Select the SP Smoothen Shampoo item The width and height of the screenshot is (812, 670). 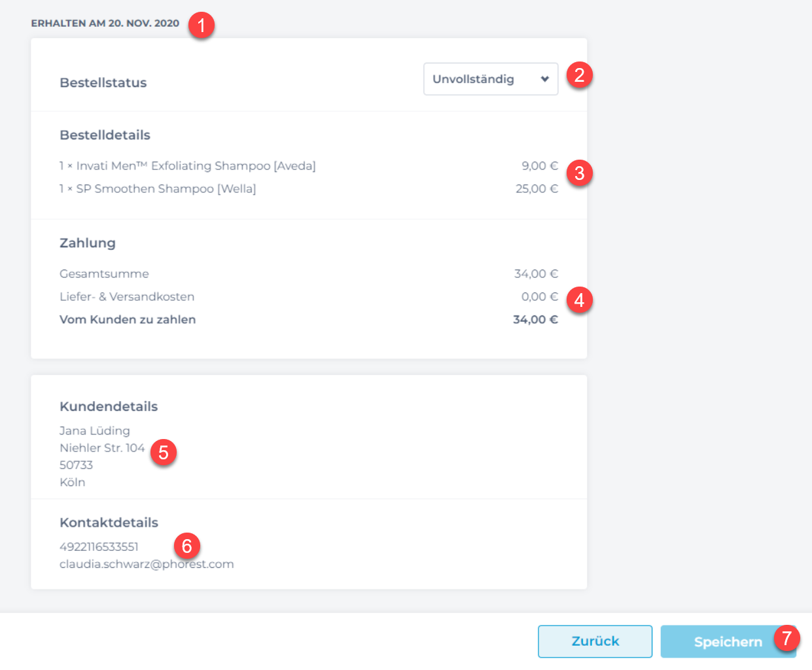tap(158, 189)
